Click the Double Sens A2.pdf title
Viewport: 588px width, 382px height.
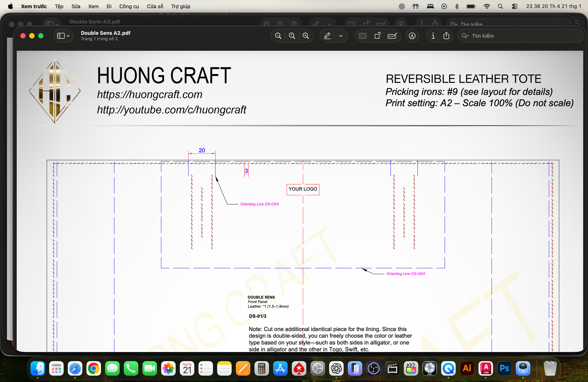coord(105,33)
